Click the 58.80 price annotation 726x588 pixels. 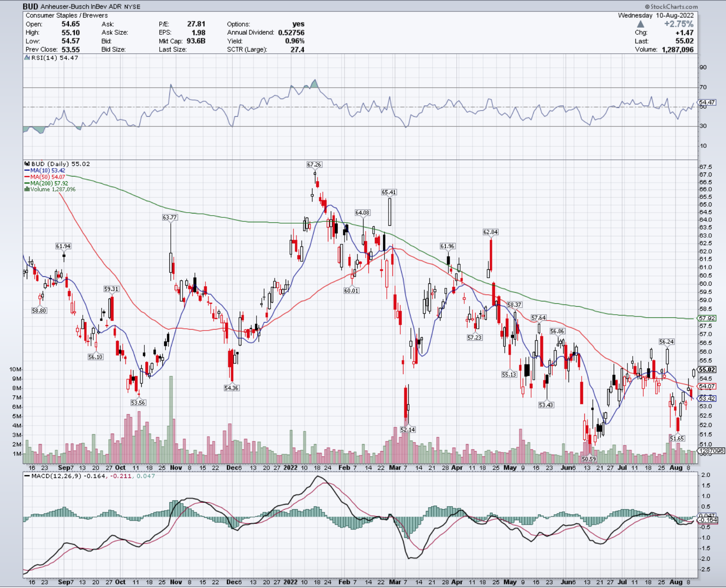tap(39, 310)
